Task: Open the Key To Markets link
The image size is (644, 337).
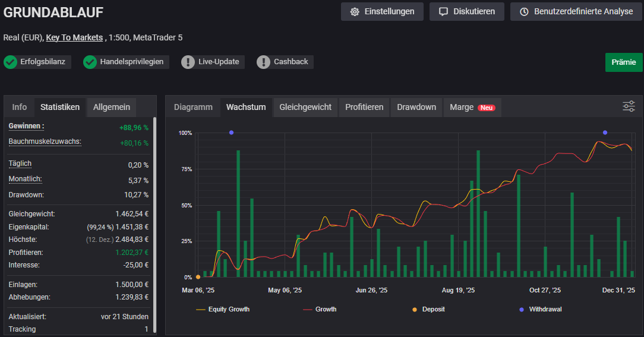Action: coord(74,37)
